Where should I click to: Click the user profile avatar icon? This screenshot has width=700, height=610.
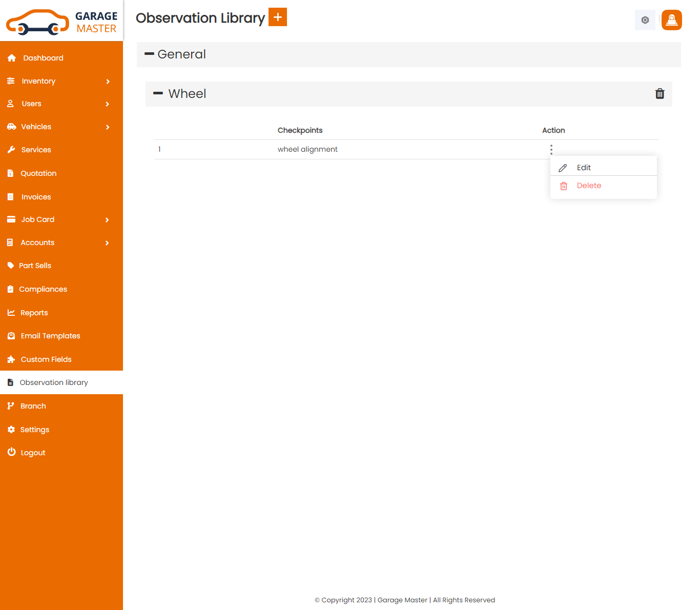point(671,20)
